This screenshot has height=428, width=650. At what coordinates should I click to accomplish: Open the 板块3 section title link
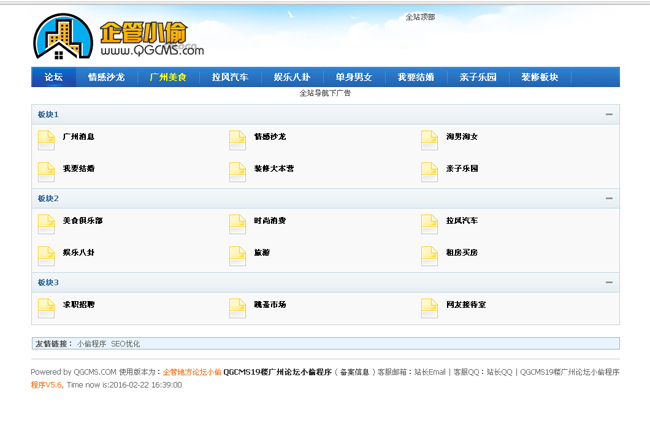[x=48, y=282]
